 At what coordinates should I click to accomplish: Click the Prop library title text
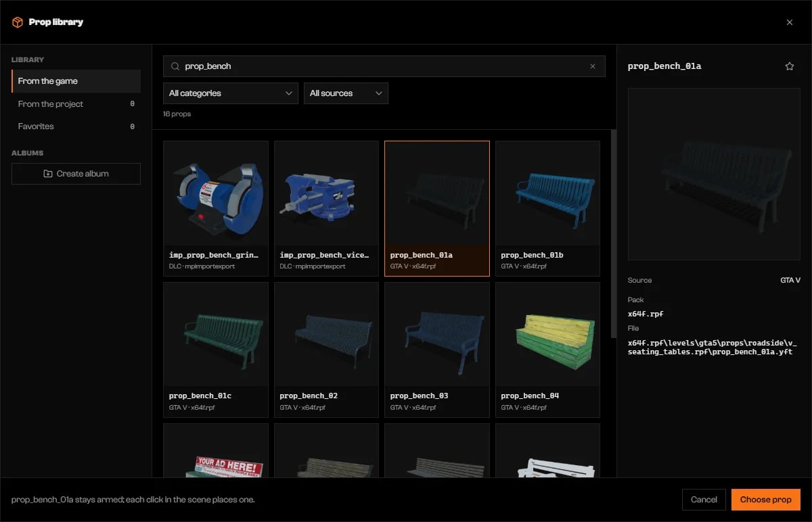tap(56, 22)
